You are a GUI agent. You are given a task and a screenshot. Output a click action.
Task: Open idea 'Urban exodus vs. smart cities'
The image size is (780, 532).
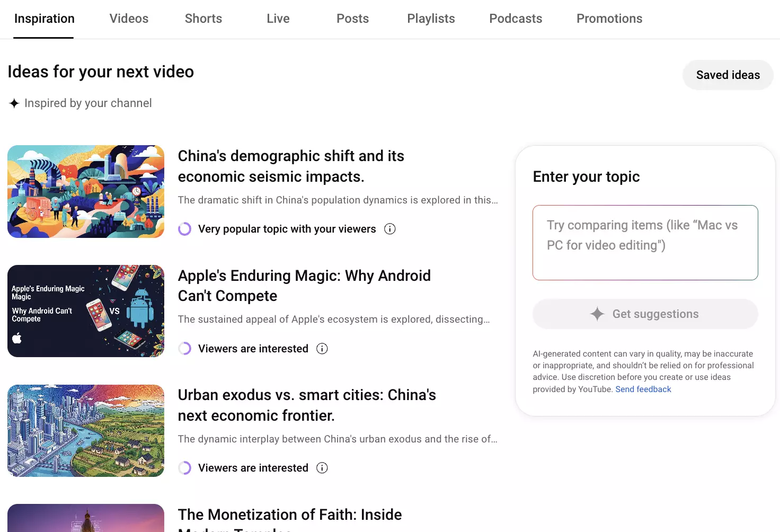(307, 405)
